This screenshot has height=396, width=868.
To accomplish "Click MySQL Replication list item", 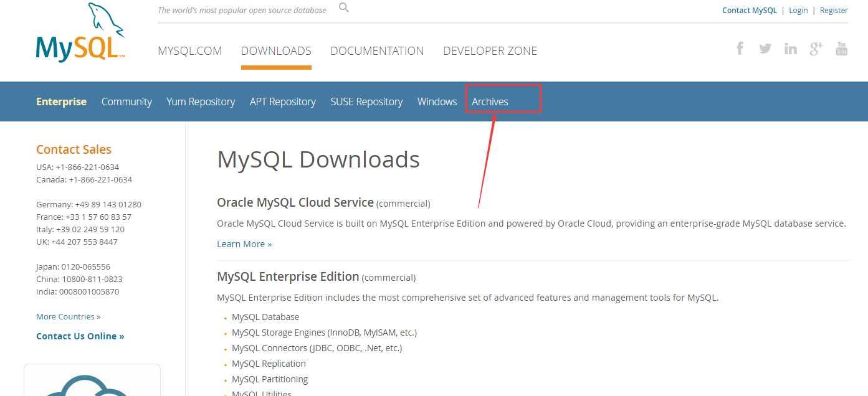I will [269, 364].
